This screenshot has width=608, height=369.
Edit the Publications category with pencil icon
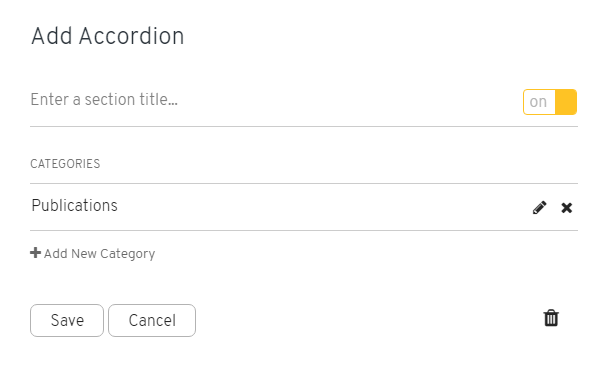coord(539,208)
